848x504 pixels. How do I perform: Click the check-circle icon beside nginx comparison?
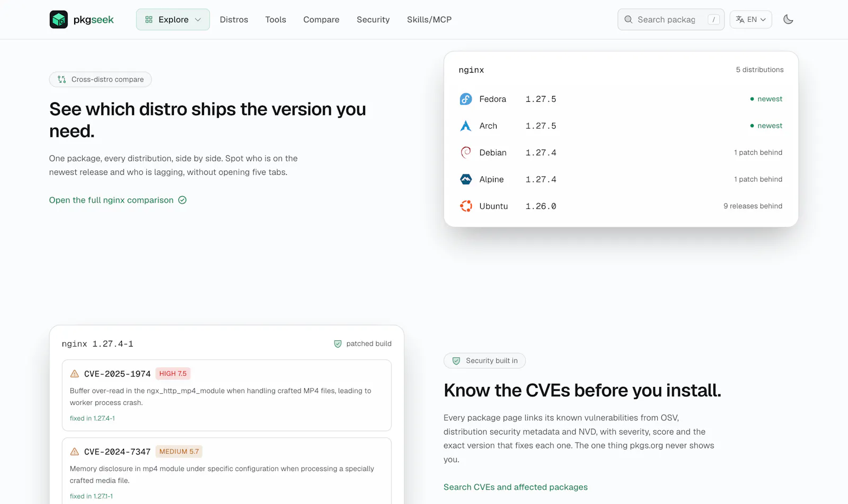[182, 200]
